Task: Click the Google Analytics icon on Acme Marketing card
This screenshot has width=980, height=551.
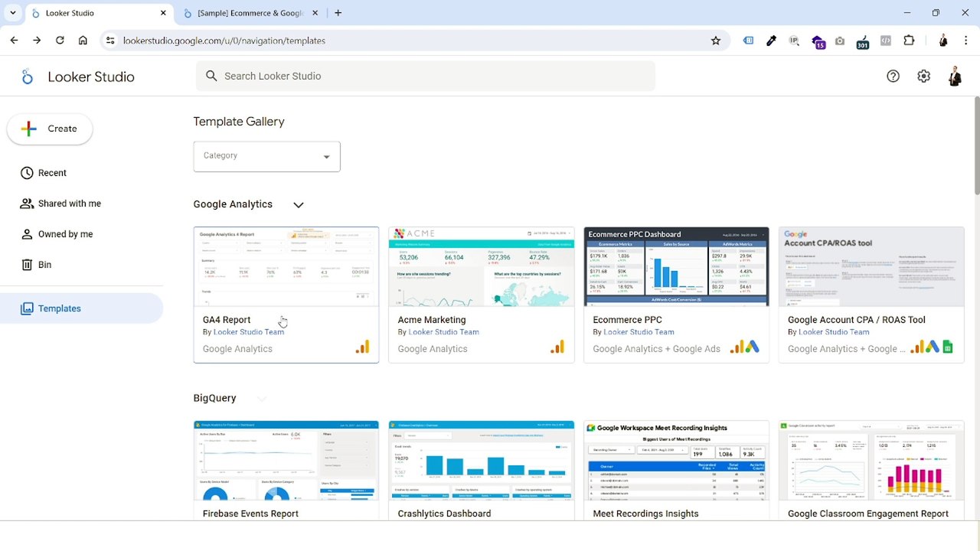Action: pyautogui.click(x=557, y=347)
